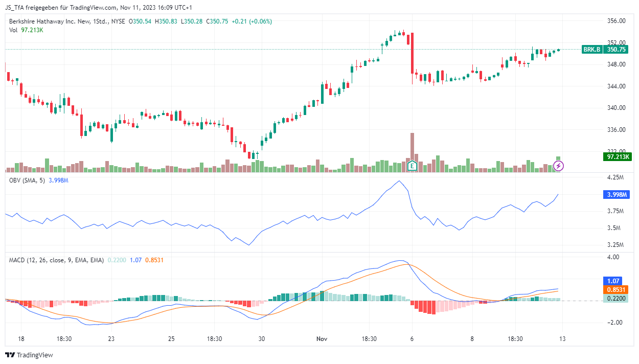Screen dimensions: 639x364
Task: Click the 4.00 MACD axis label
Action: point(613,257)
